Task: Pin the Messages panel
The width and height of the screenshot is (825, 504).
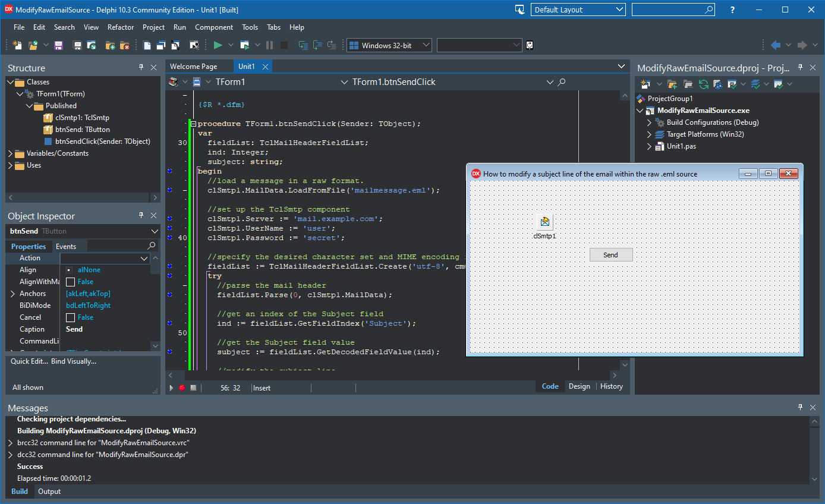Action: (x=800, y=407)
